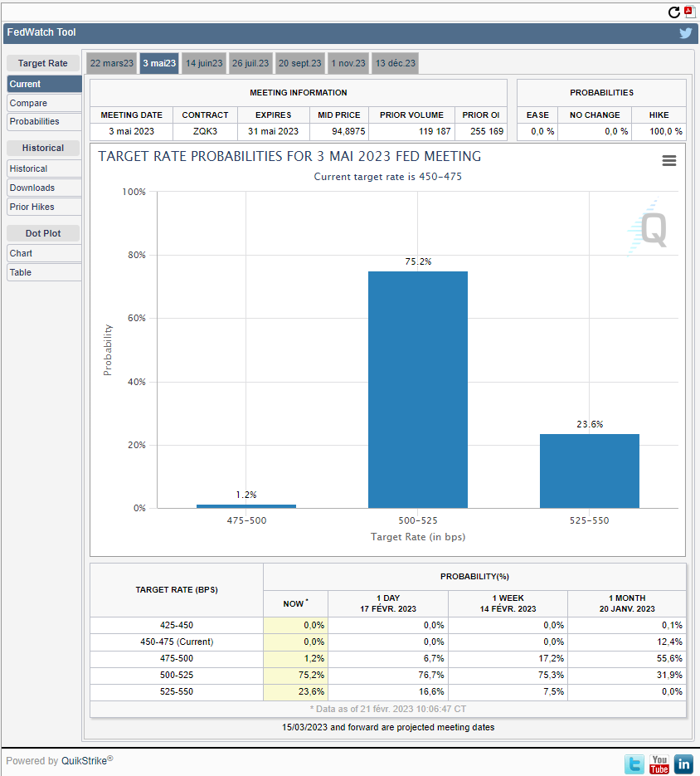This screenshot has width=700, height=776.
Task: Open the 20 sept.23 tab
Action: [x=299, y=63]
